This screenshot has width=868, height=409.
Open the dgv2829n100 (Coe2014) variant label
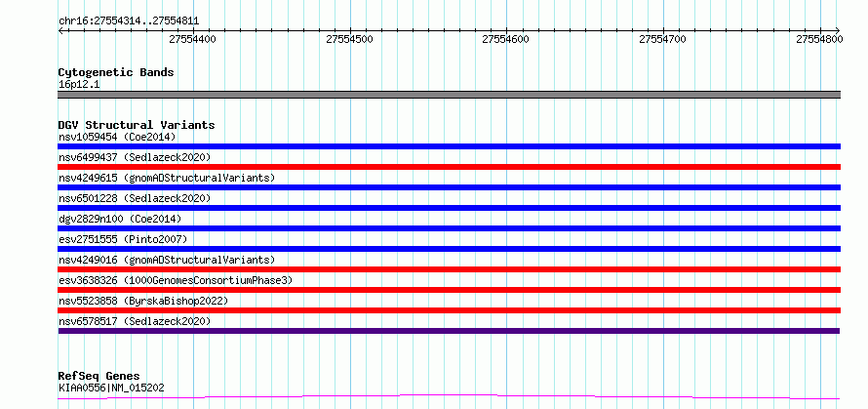click(x=120, y=219)
